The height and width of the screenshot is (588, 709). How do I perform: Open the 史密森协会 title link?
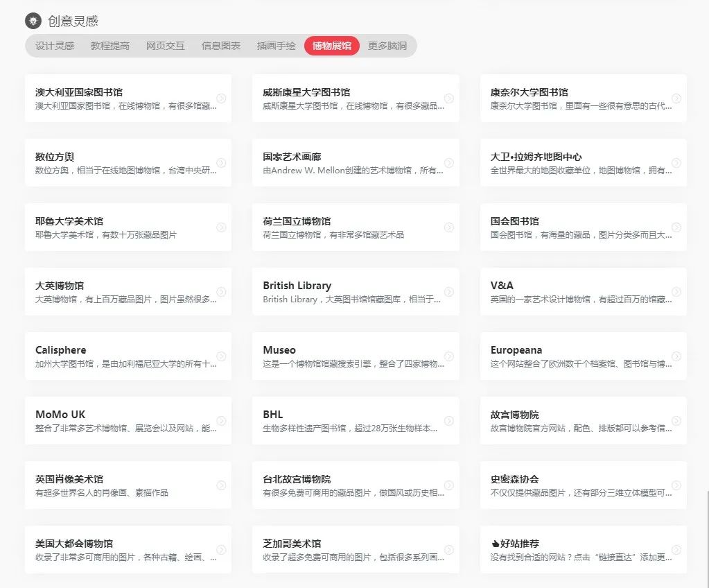tap(514, 479)
